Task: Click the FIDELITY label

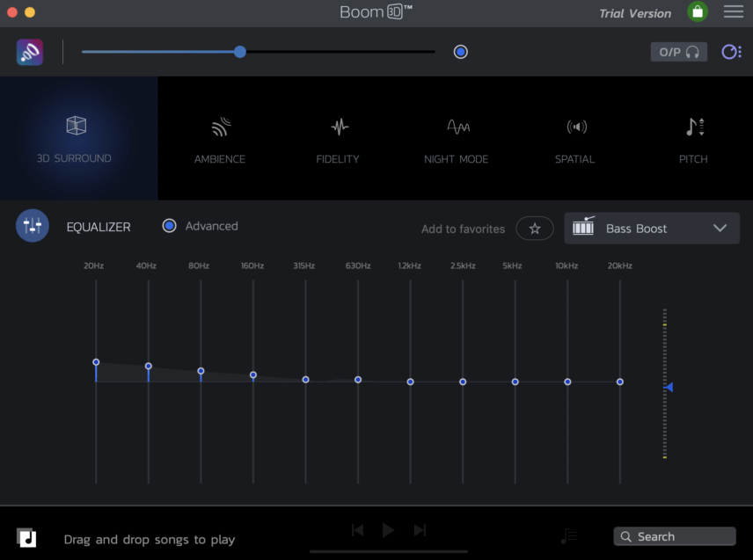Action: click(x=338, y=159)
